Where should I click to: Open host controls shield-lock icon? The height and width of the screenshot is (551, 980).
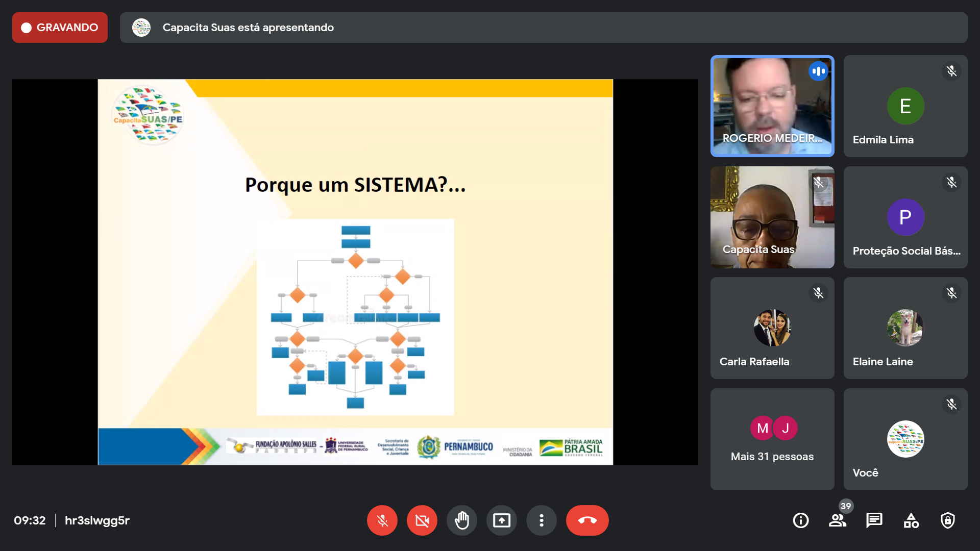pyautogui.click(x=947, y=520)
